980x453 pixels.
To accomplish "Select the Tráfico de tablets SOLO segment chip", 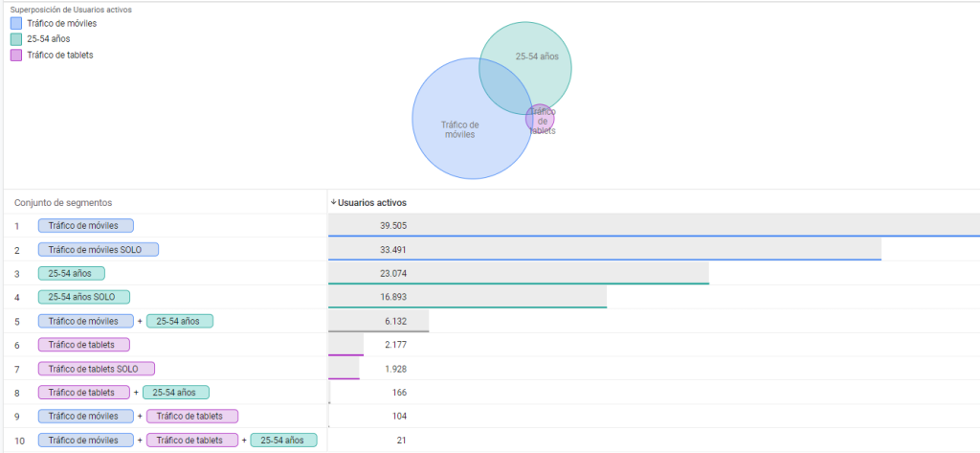I will pyautogui.click(x=96, y=369).
